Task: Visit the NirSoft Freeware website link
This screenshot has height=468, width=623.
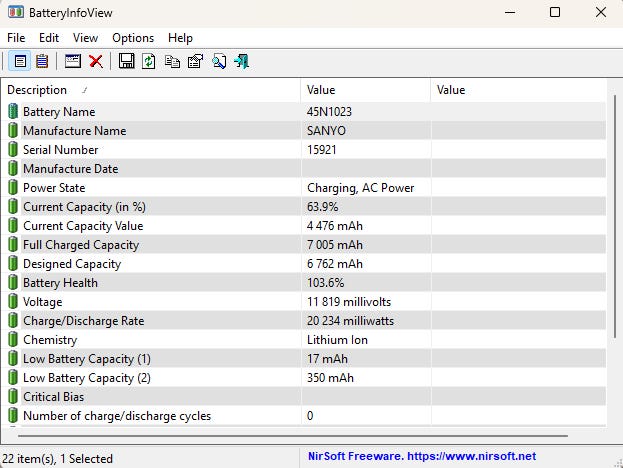Action: tap(422, 456)
